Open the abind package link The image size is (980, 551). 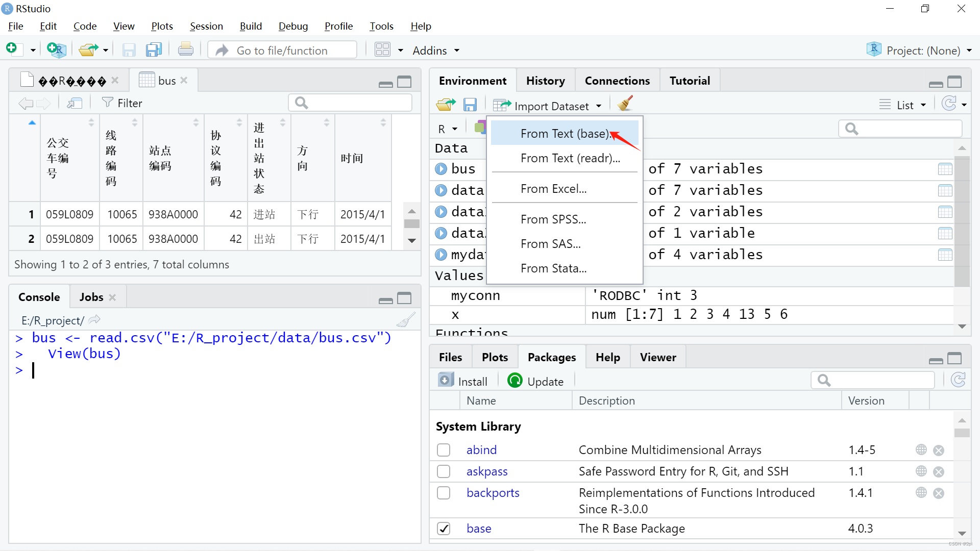point(481,450)
